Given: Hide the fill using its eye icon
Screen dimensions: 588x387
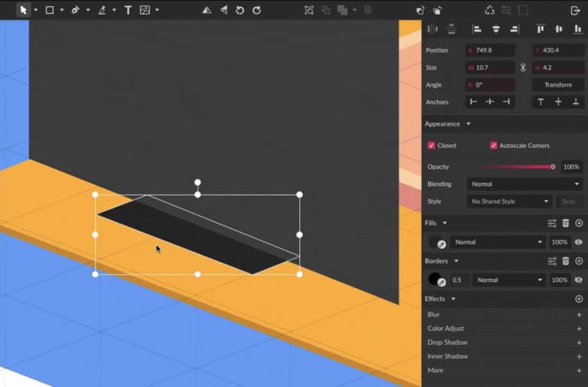Looking at the screenshot, I should click(x=579, y=242).
